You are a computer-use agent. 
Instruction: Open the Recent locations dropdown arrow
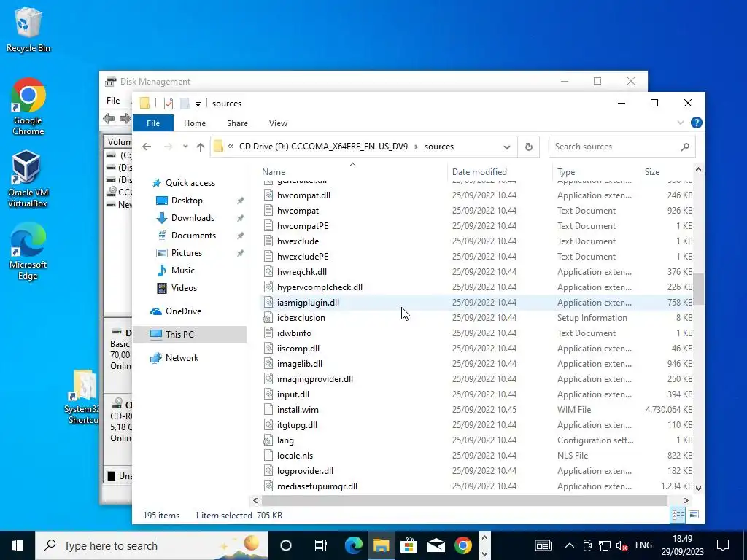click(x=185, y=147)
